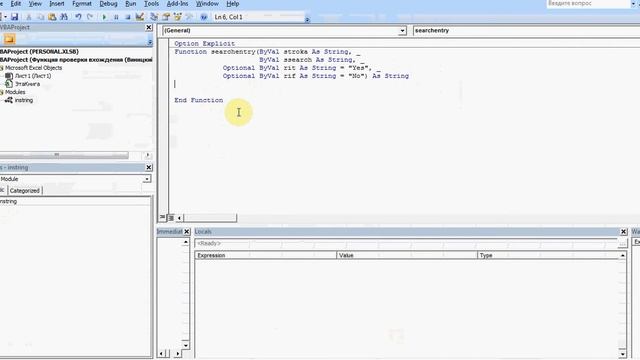Click the Full Module View icon below the code

click(x=171, y=218)
